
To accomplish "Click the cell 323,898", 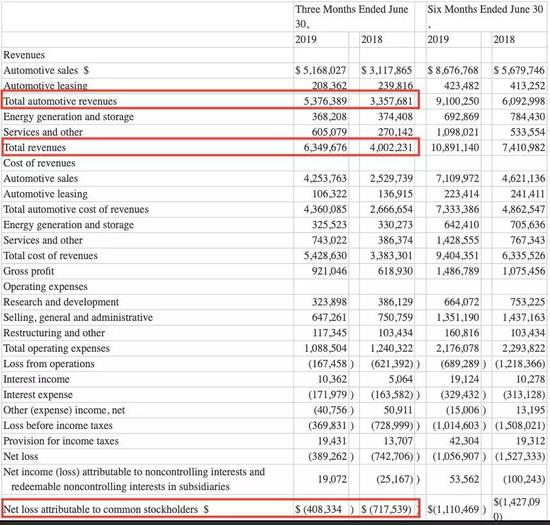I will [329, 302].
